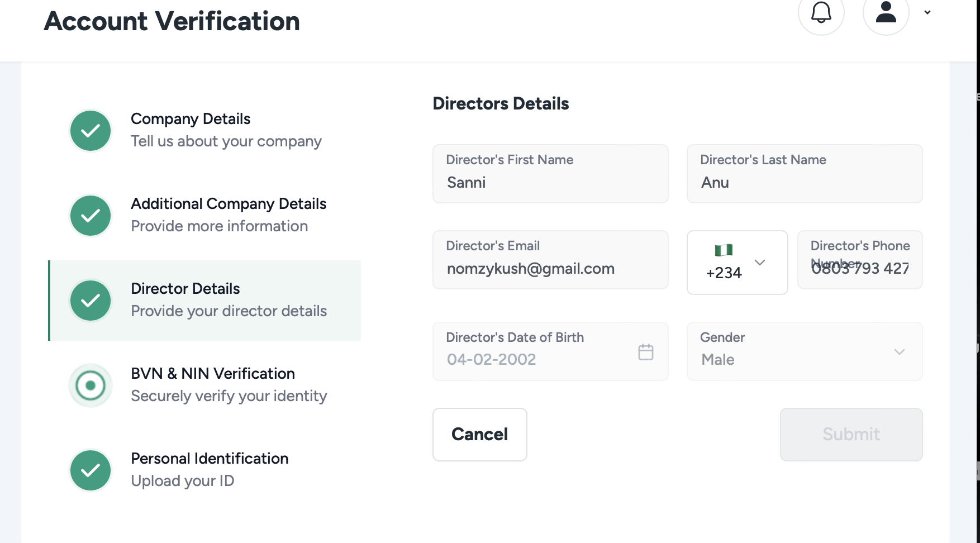Click the Director Details checkmark icon
Viewport: 980px width, 543px height.
[91, 301]
